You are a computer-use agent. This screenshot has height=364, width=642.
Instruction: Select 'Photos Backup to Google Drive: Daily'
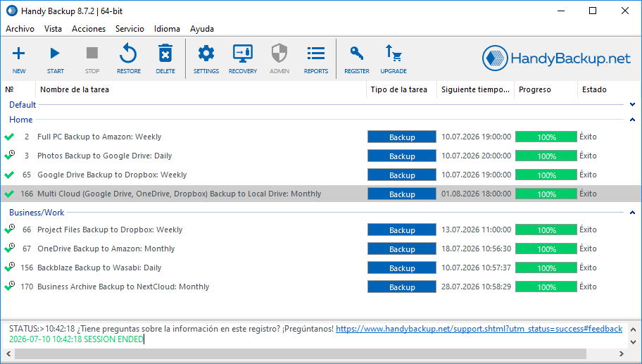pos(104,156)
